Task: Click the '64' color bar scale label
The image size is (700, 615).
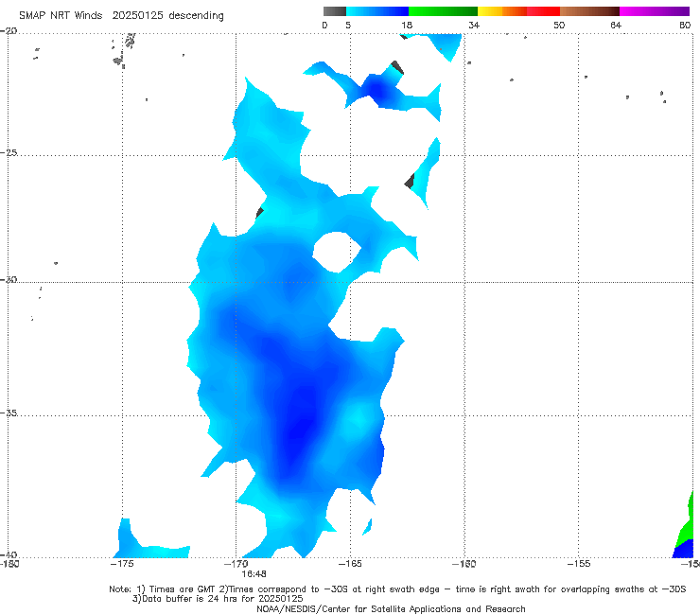Action: pyautogui.click(x=616, y=25)
